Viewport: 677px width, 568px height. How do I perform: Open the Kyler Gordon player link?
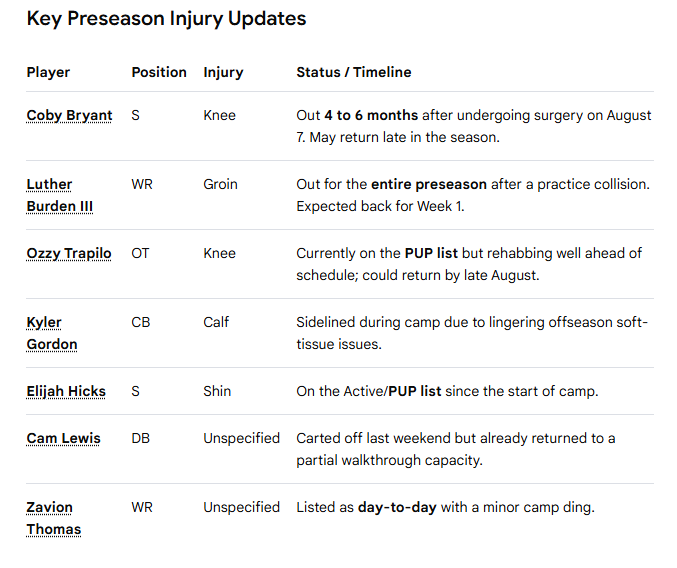[x=52, y=333]
